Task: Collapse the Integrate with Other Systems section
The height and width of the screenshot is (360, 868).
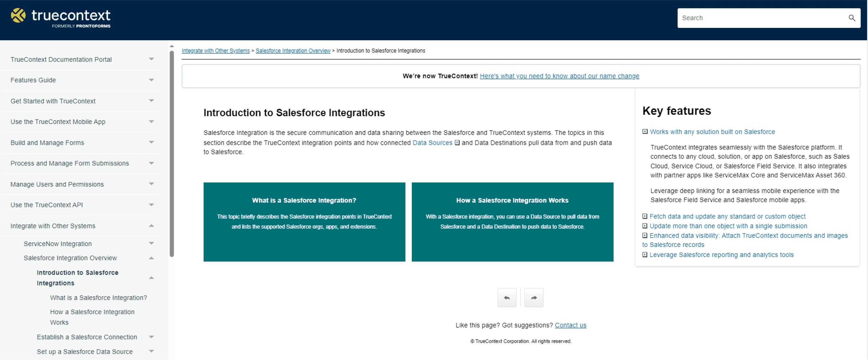Action: (152, 226)
